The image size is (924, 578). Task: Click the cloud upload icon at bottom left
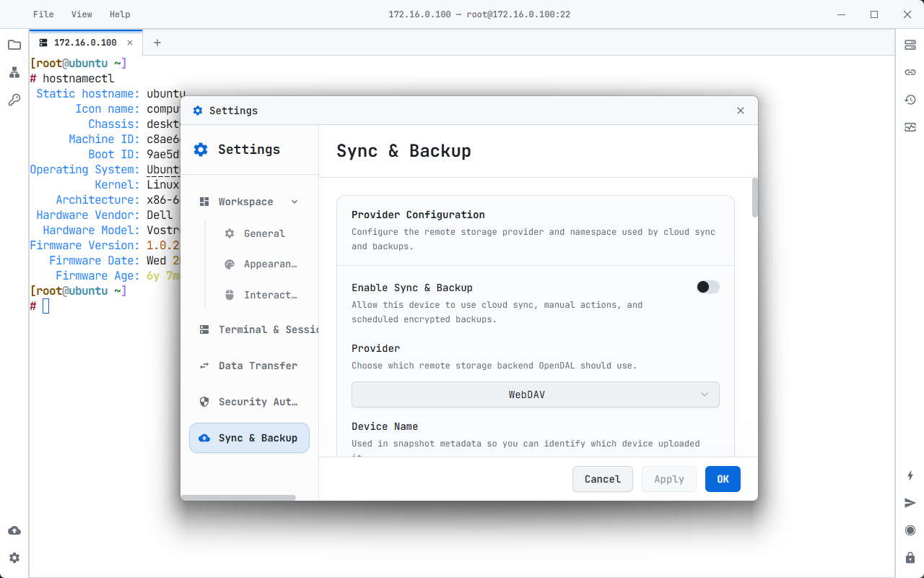pyautogui.click(x=14, y=530)
